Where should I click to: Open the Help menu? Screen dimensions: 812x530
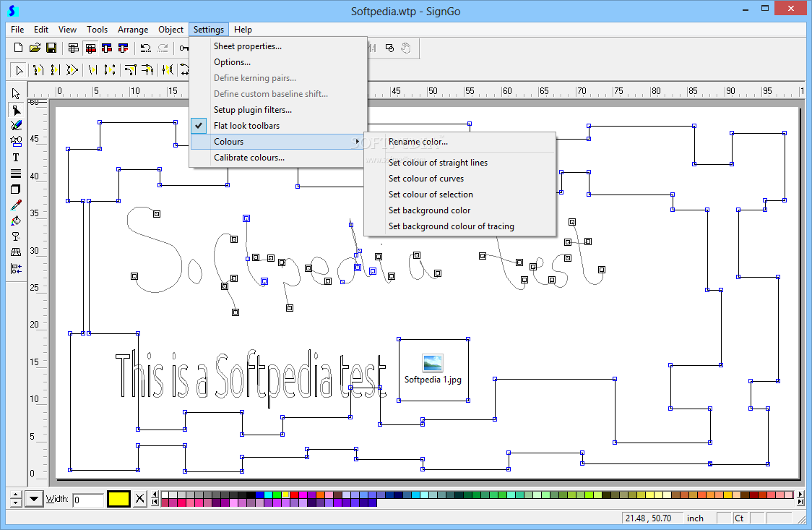[242, 30]
